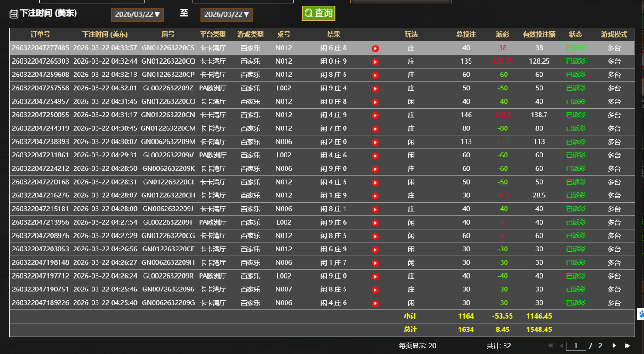
Task: Jump to the last page with the double-right arrow
Action: pos(627,345)
